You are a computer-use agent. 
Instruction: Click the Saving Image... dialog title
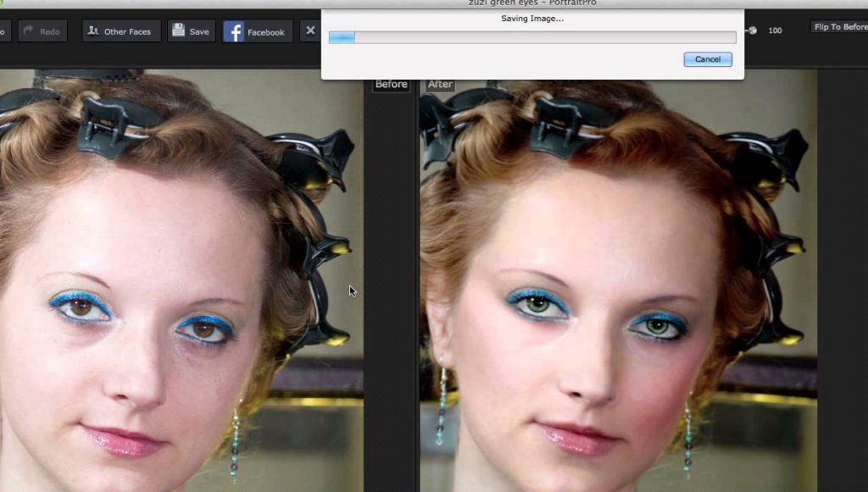click(532, 19)
